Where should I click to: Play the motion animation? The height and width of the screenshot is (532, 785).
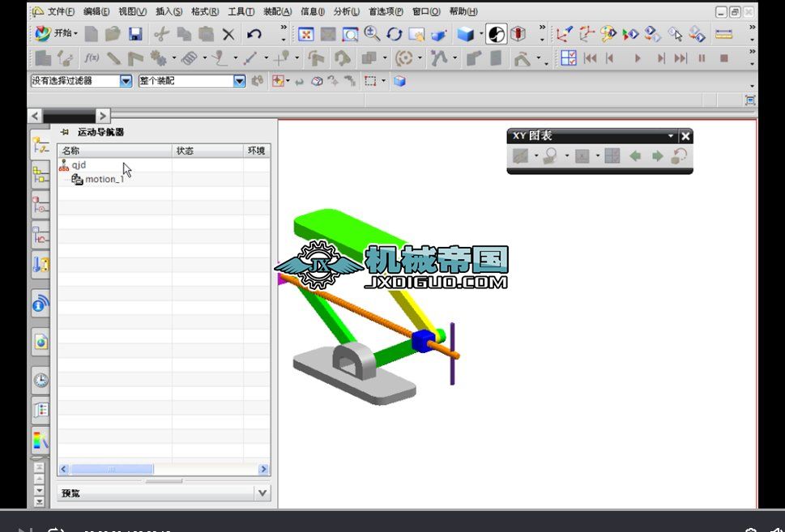click(638, 58)
